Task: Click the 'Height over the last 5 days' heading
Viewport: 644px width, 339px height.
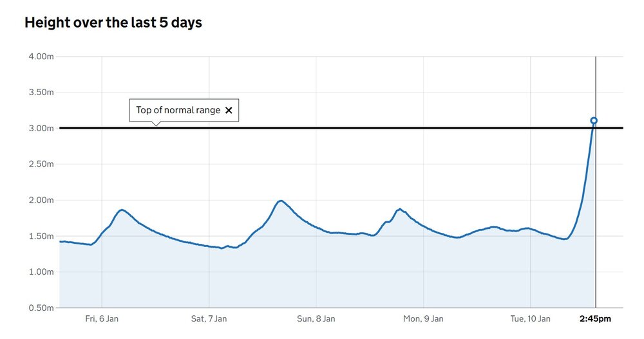Action: click(113, 23)
